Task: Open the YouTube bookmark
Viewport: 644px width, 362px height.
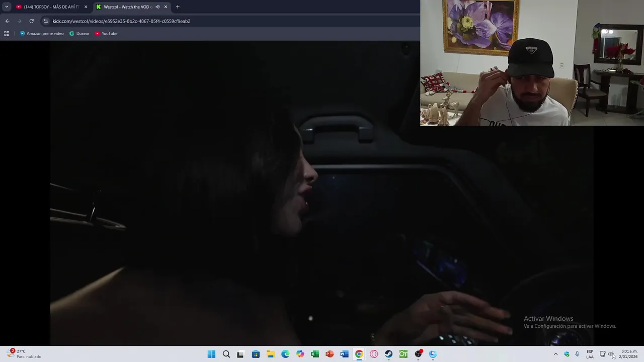Action: coord(106,33)
